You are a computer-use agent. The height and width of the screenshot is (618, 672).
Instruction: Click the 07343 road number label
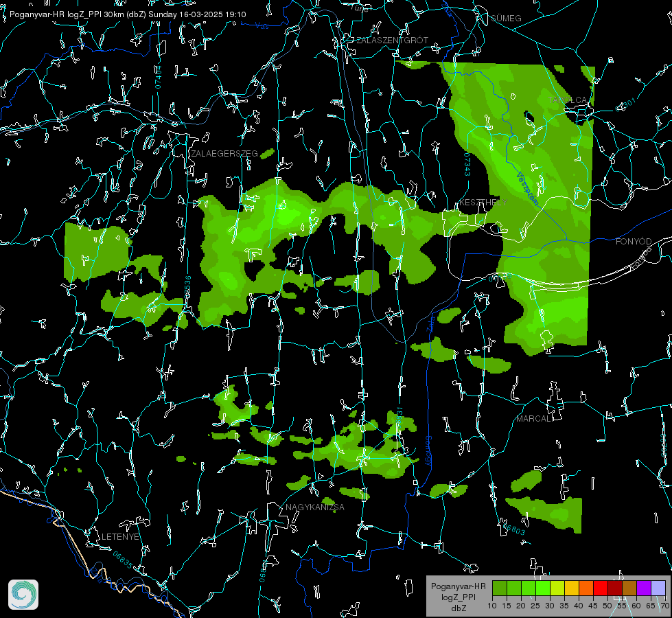pyautogui.click(x=467, y=165)
